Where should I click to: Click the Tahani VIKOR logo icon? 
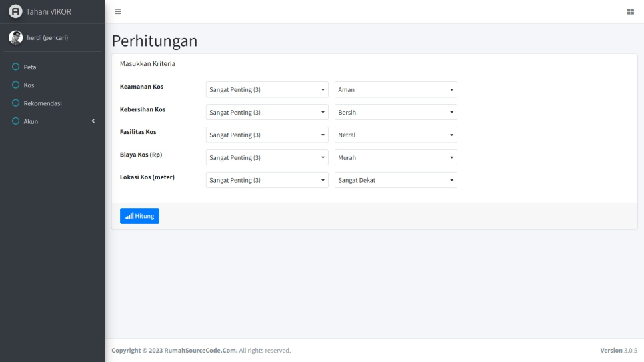point(13,12)
